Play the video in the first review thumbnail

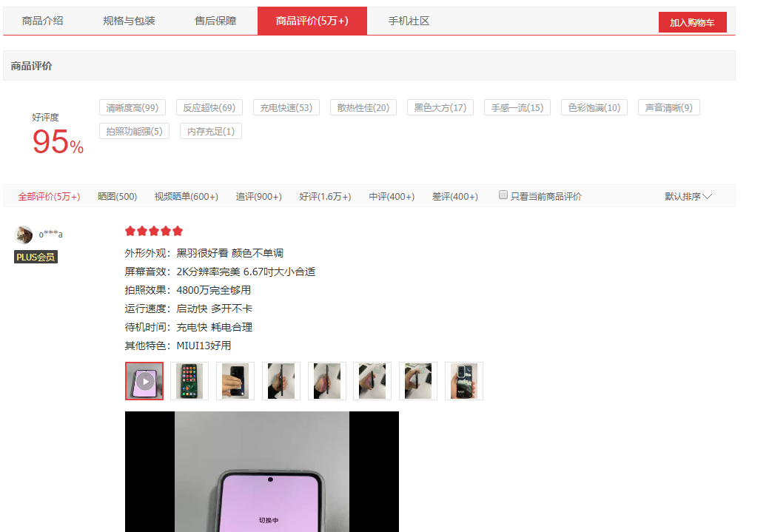144,380
